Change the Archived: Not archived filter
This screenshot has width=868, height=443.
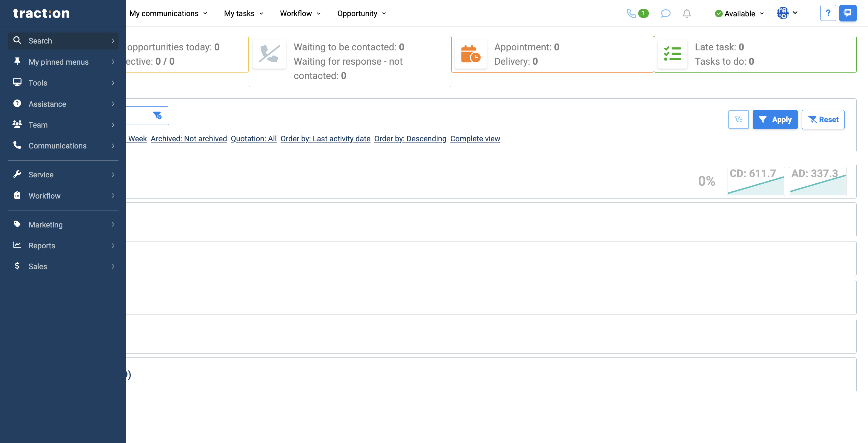click(188, 138)
